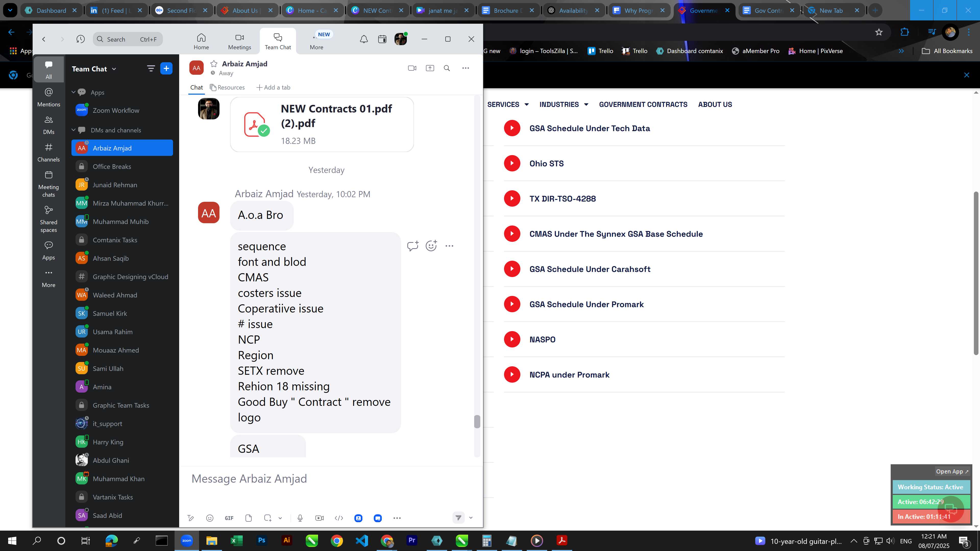This screenshot has width=980, height=551.
Task: Expand the screenshot options dropdown arrow
Action: click(280, 518)
